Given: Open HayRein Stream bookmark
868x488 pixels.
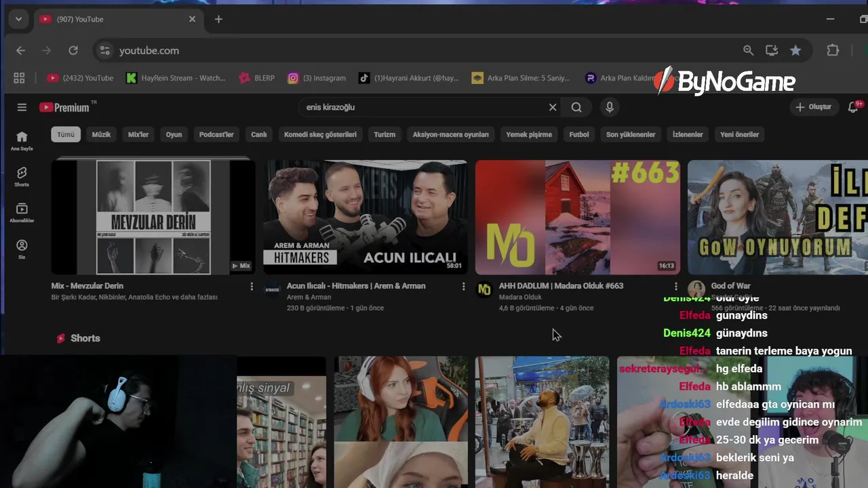Looking at the screenshot, I should tap(176, 78).
